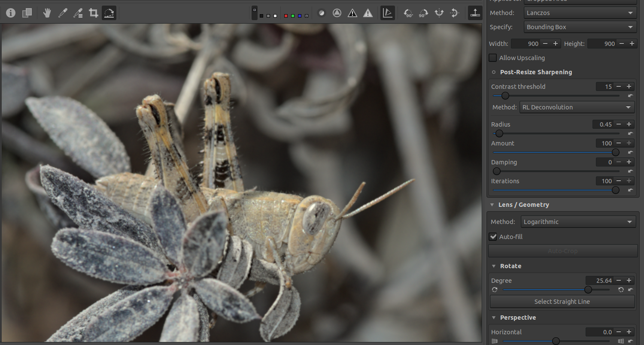The width and height of the screenshot is (644, 345).
Task: Uncheck the Auto-fill checkbox
Action: coord(493,236)
